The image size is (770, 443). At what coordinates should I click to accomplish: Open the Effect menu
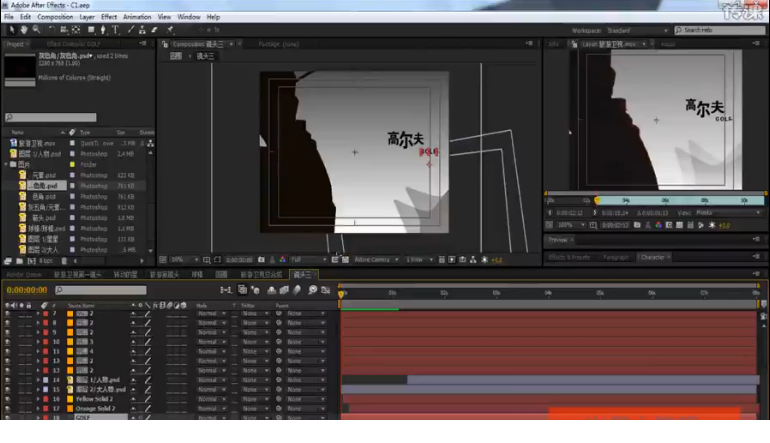(109, 17)
